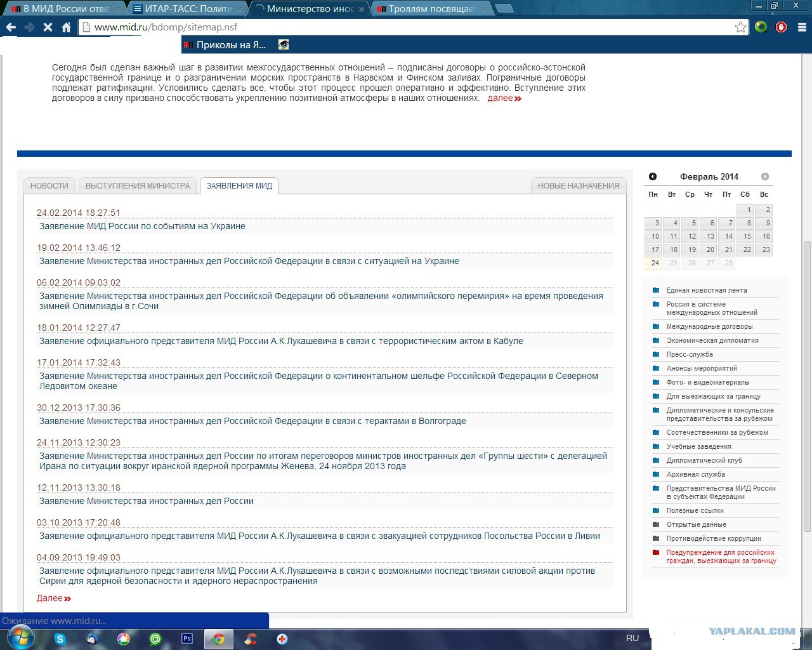Select the НОВЫЕ НАЗНАЧЕНИЯ tab
Viewport: 812px width, 650px height.
point(579,186)
